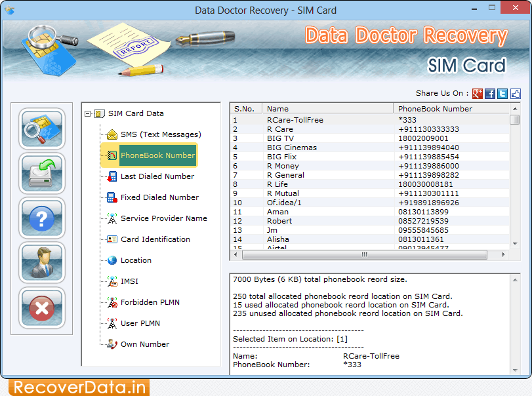The height and width of the screenshot is (396, 532).
Task: Click the red X exit icon button
Action: (x=42, y=307)
